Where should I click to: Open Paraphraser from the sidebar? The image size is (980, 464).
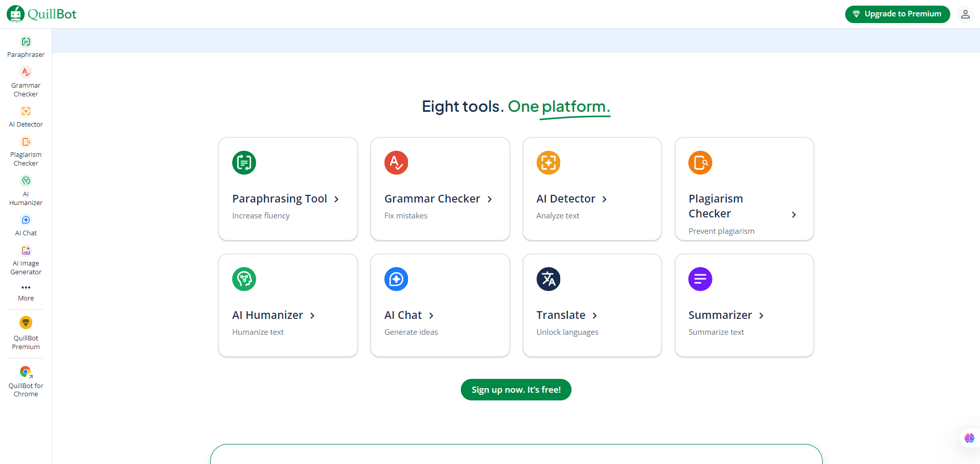pos(26,47)
